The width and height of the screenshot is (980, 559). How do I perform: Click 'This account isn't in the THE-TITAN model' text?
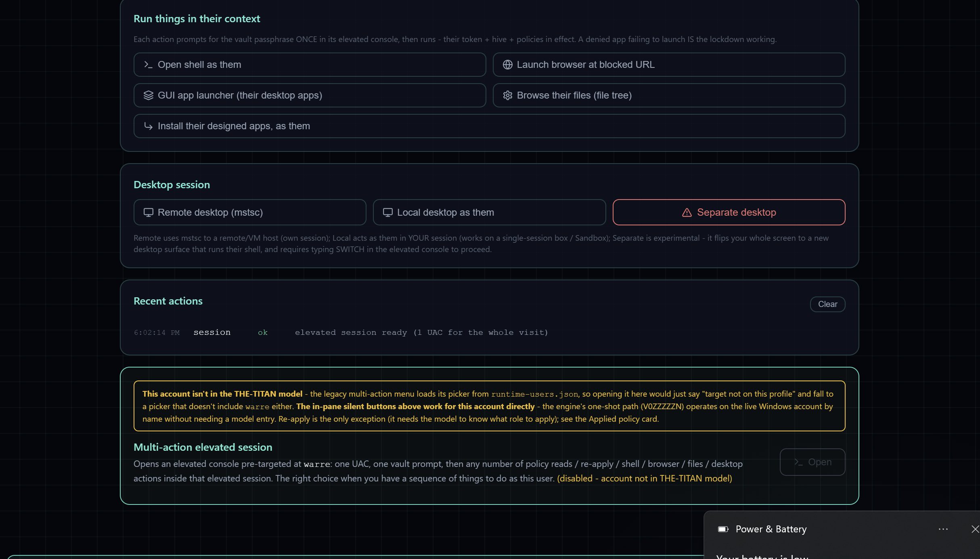pos(222,394)
